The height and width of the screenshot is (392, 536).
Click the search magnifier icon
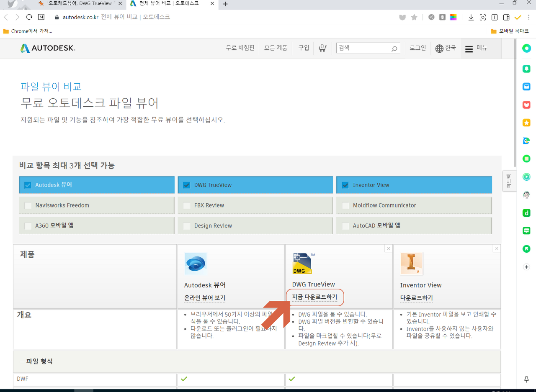[x=394, y=49]
